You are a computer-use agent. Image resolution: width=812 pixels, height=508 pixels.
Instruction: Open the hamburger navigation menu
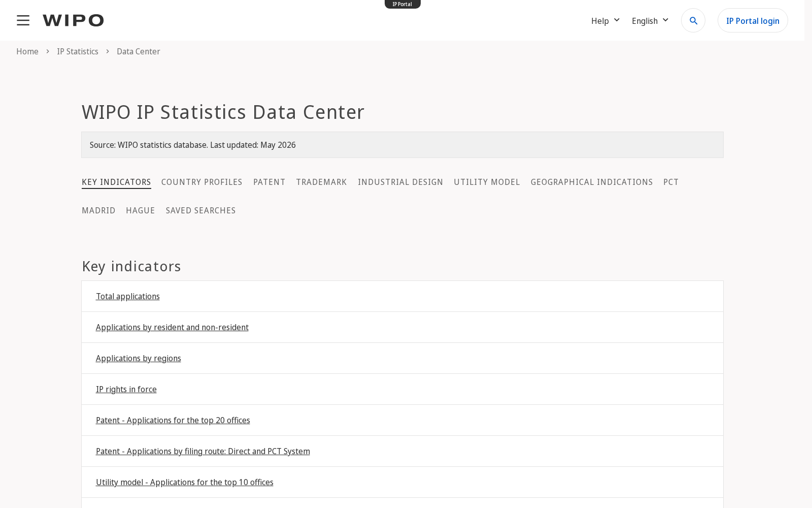pos(23,20)
